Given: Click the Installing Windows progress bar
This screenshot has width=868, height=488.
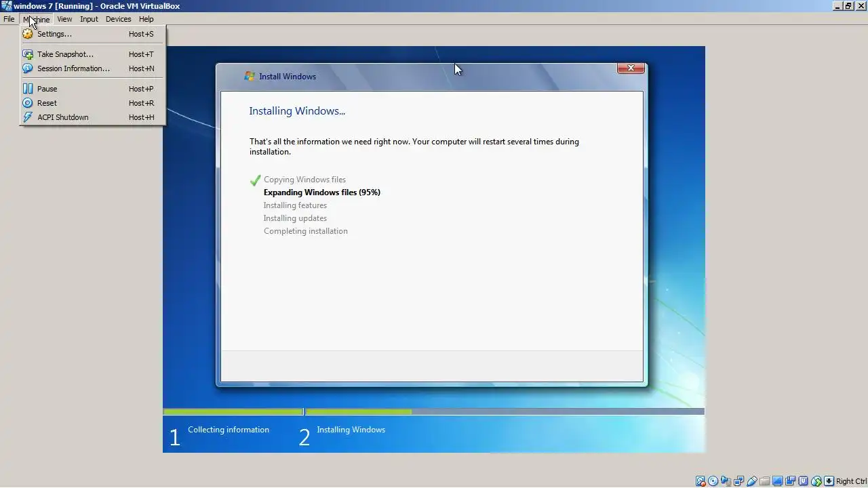Looking at the screenshot, I should [x=505, y=411].
